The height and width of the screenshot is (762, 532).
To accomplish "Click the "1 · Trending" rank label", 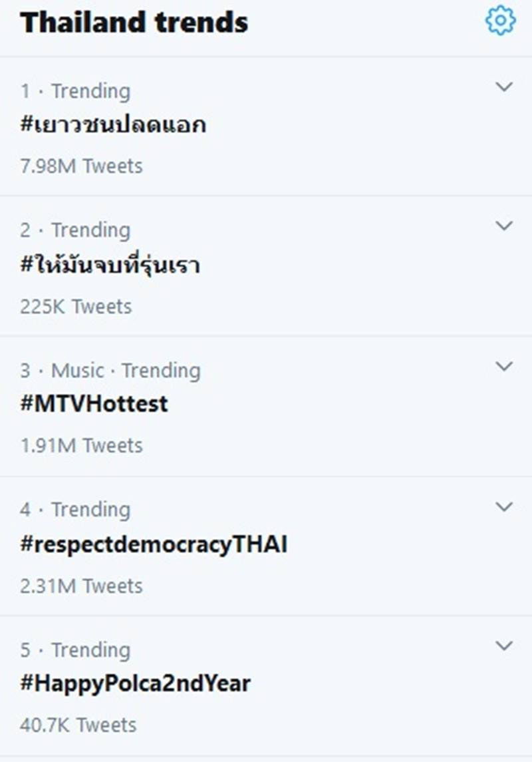I will click(x=75, y=91).
